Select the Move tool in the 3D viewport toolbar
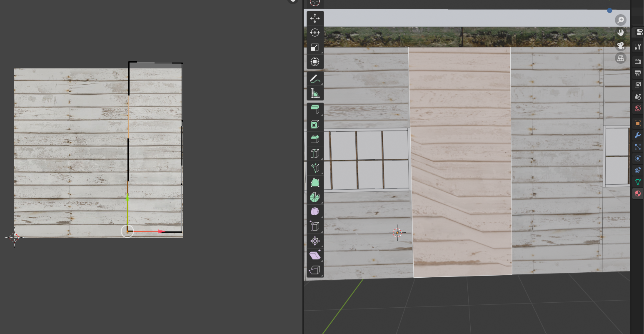Image resolution: width=644 pixels, height=334 pixels. 315,18
